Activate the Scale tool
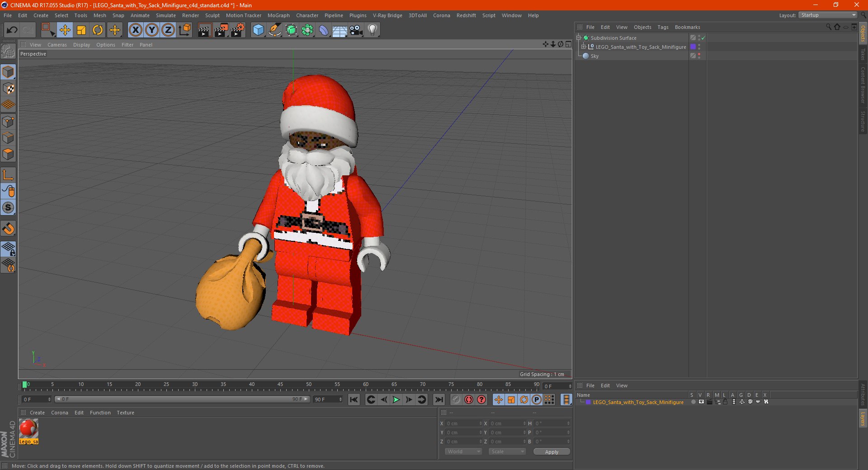Viewport: 868px width, 470px height. (x=81, y=30)
